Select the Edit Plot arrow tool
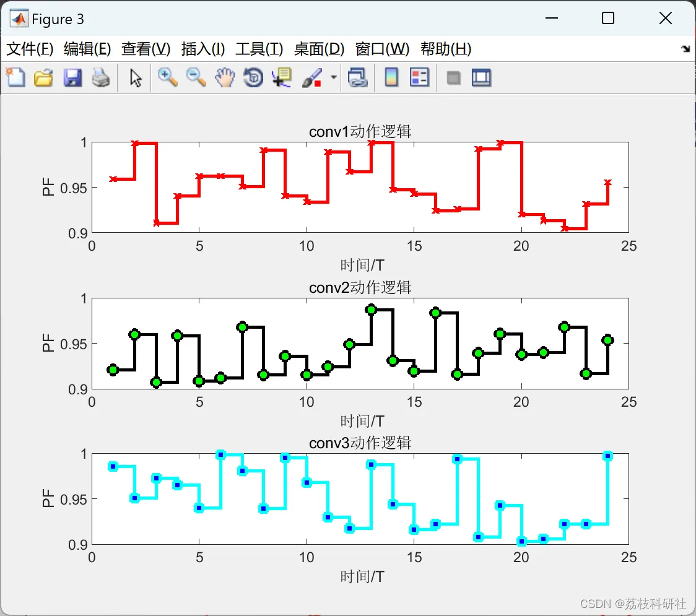The image size is (696, 616). (136, 77)
